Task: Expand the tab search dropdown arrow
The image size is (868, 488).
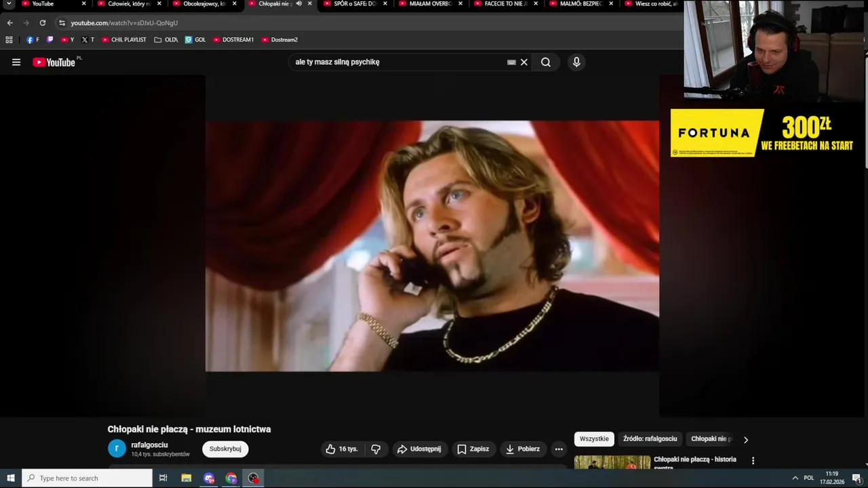Action: [9, 3]
